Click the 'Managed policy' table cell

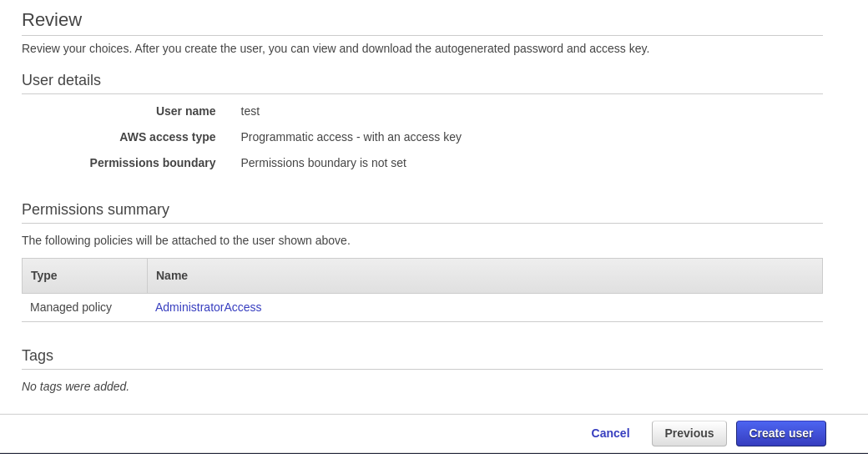[71, 307]
